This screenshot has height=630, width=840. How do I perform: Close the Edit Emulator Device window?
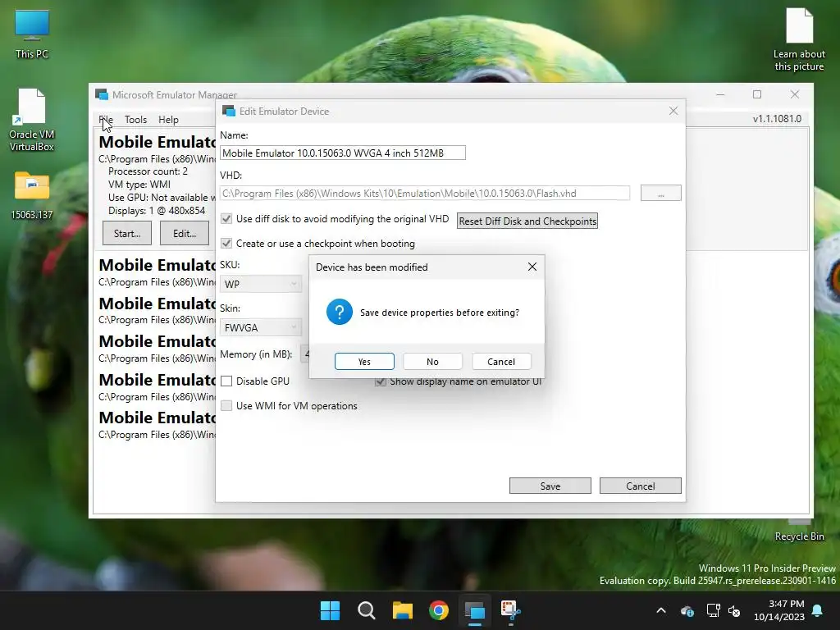click(673, 111)
